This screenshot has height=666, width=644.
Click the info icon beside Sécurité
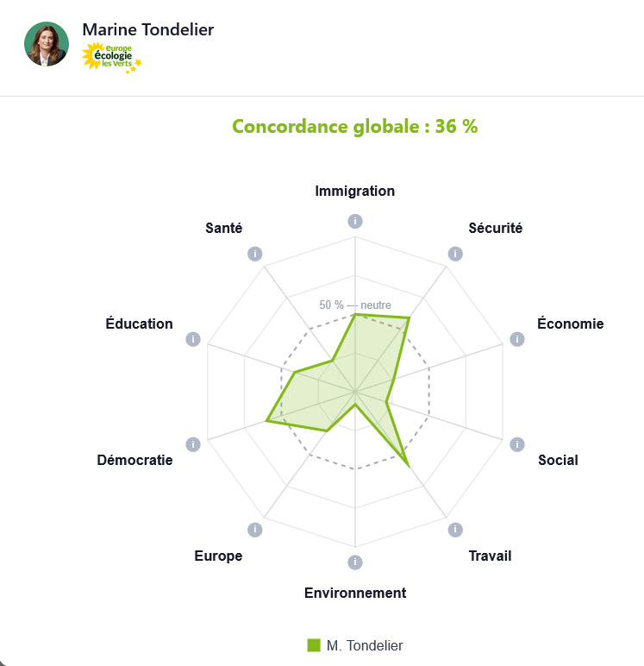point(455,254)
